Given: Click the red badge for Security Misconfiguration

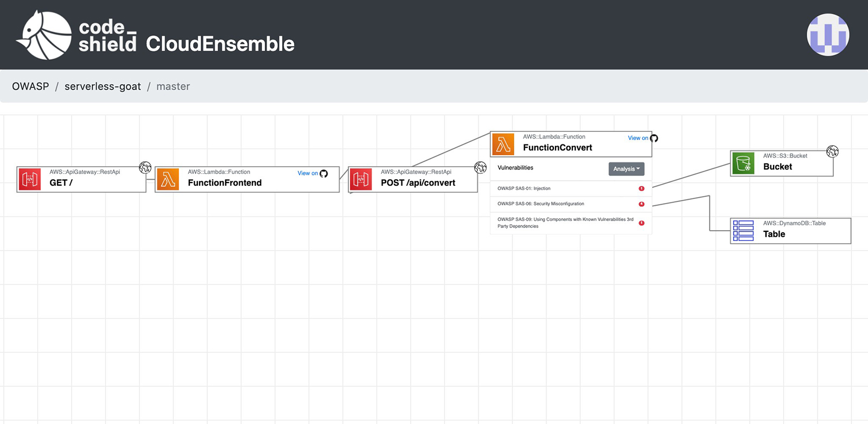Looking at the screenshot, I should 641,204.
